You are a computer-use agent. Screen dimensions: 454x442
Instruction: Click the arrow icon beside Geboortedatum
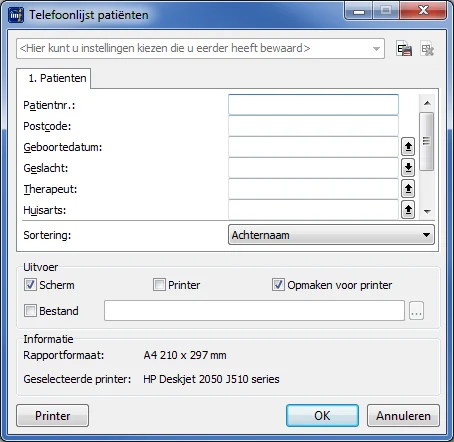tap(408, 147)
